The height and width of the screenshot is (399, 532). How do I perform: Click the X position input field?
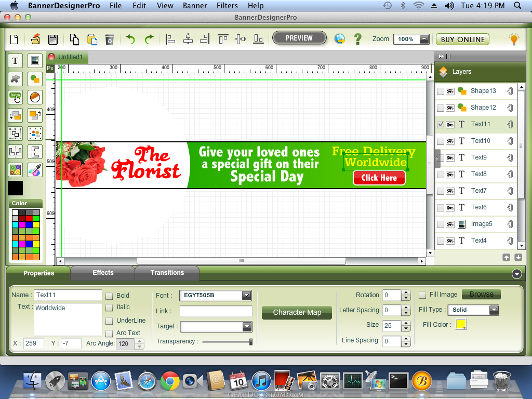[x=34, y=343]
